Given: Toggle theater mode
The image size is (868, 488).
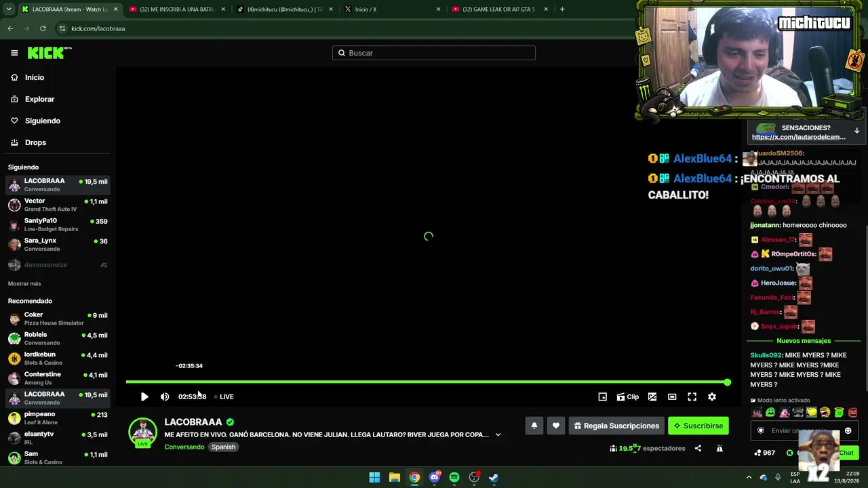Looking at the screenshot, I should click(x=672, y=397).
